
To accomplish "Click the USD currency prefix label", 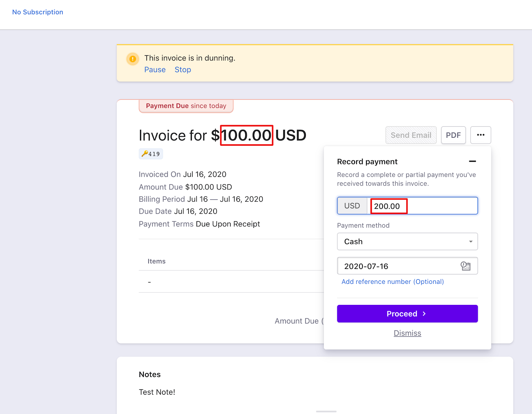I will click(352, 206).
